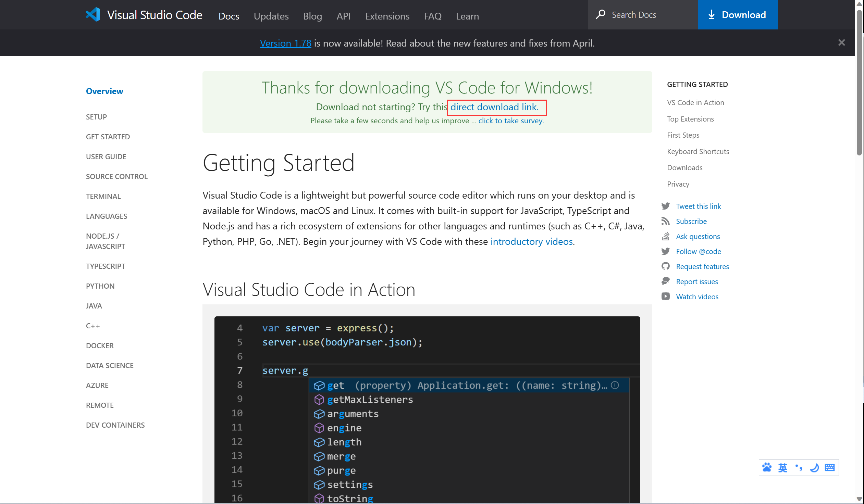Click the YouTube icon beside Watch videos
The height and width of the screenshot is (504, 864).
click(666, 297)
